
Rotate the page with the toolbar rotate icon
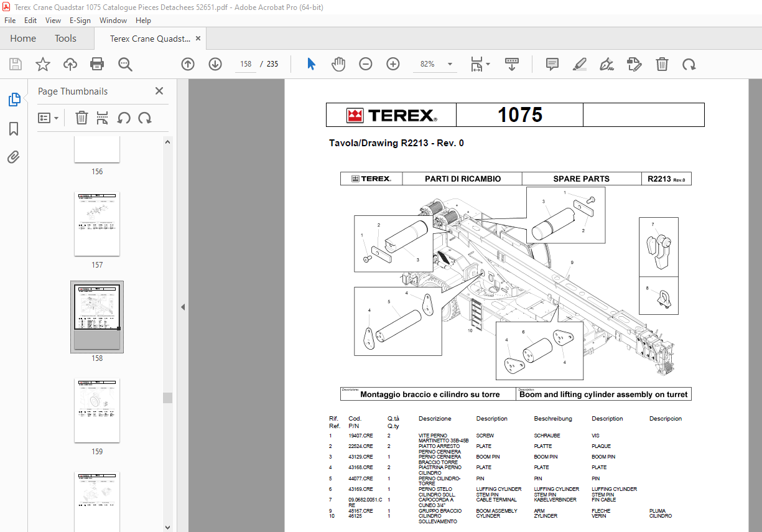pyautogui.click(x=689, y=64)
